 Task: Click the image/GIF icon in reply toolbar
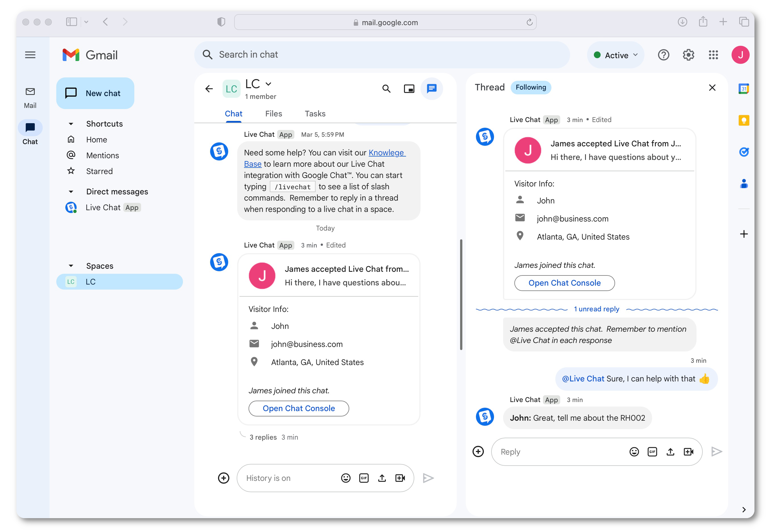coord(652,451)
